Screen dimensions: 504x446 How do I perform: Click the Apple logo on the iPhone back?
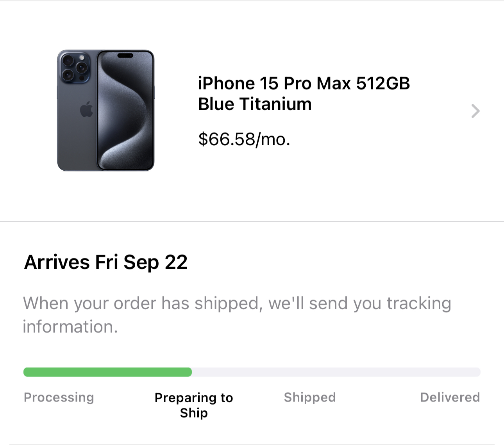pos(86,109)
